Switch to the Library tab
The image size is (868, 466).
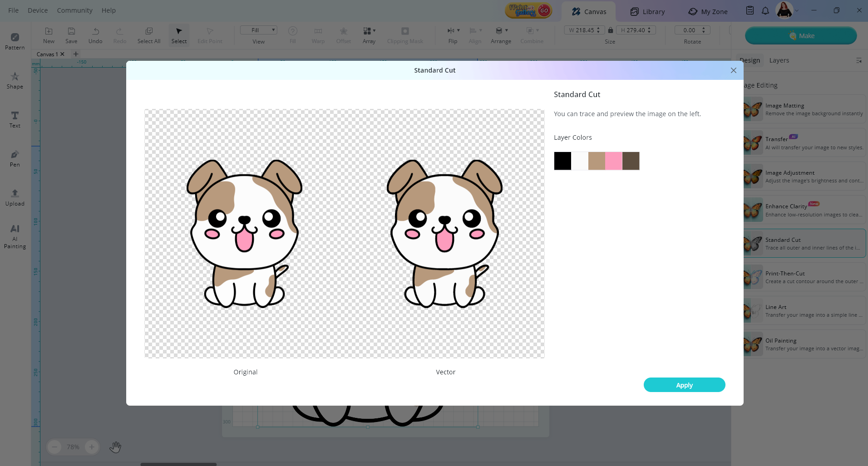tap(647, 12)
